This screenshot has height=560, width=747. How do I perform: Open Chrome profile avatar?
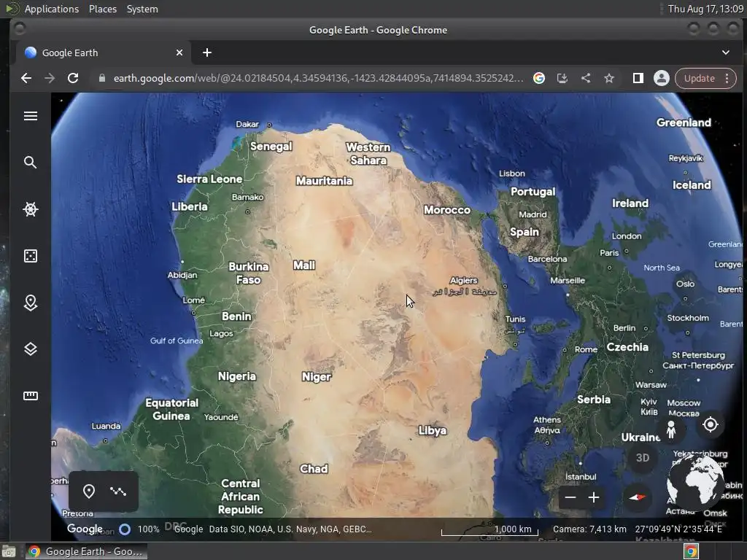[661, 78]
